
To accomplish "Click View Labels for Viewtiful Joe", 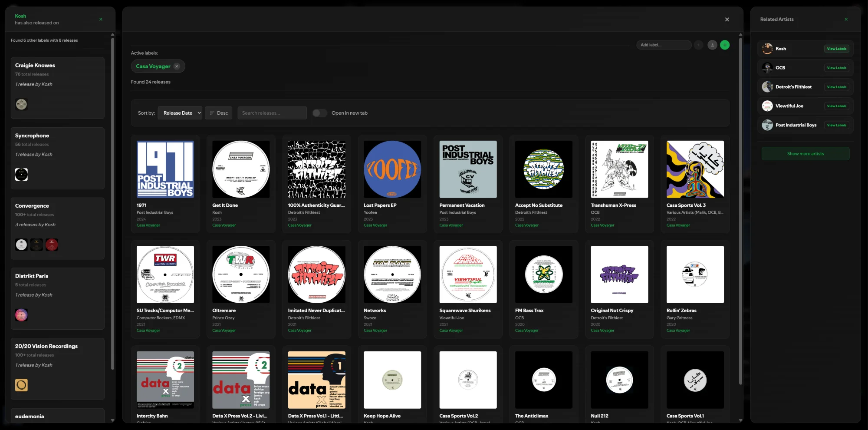I will point(836,106).
